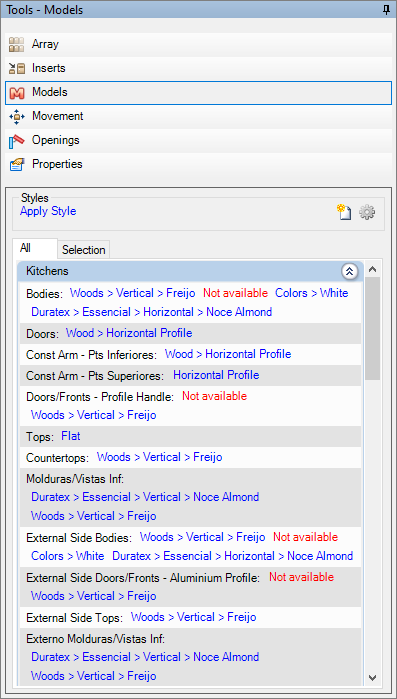Image resolution: width=397 pixels, height=699 pixels.
Task: Click Aluminium Profile Not available link
Action: point(301,577)
